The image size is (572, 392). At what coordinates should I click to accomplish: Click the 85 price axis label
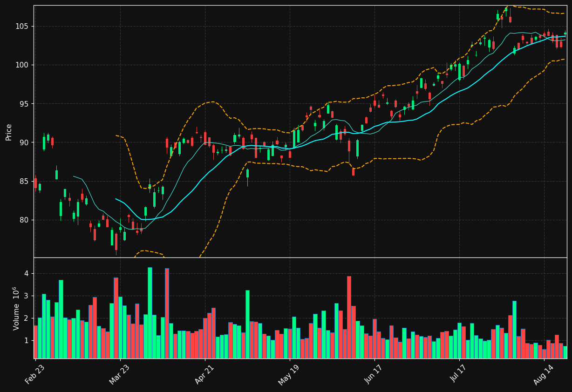click(x=25, y=181)
